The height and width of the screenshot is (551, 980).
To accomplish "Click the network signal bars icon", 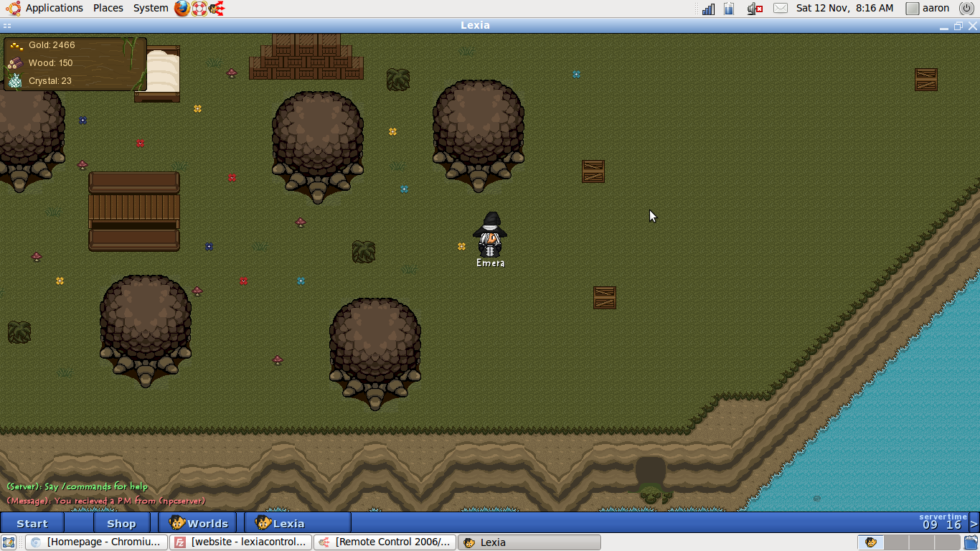I will pos(708,9).
